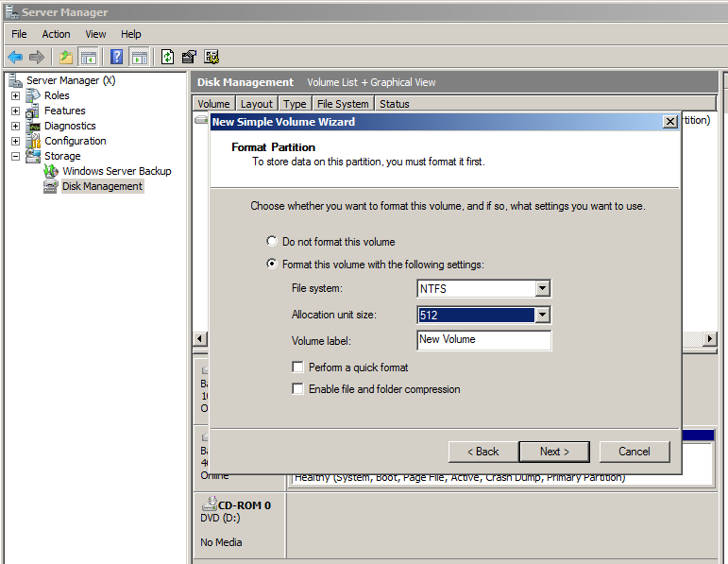Select the Storage tree item label
The height and width of the screenshot is (564, 728).
pos(62,156)
